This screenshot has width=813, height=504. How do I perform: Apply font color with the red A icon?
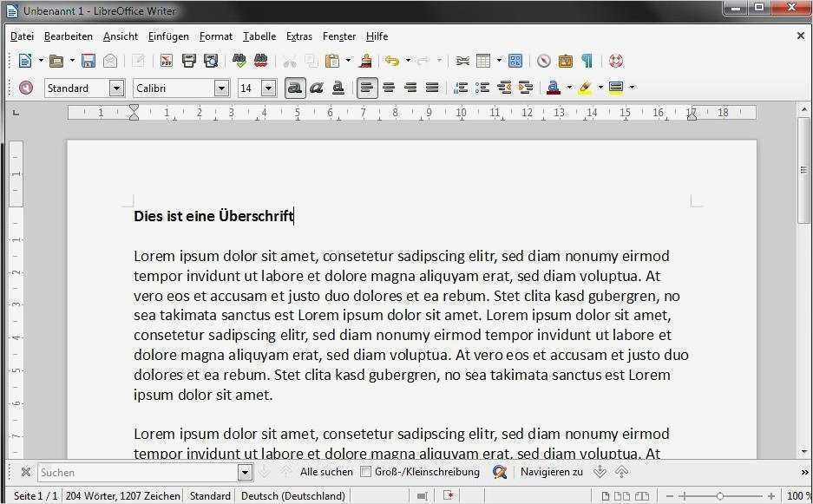pos(554,88)
